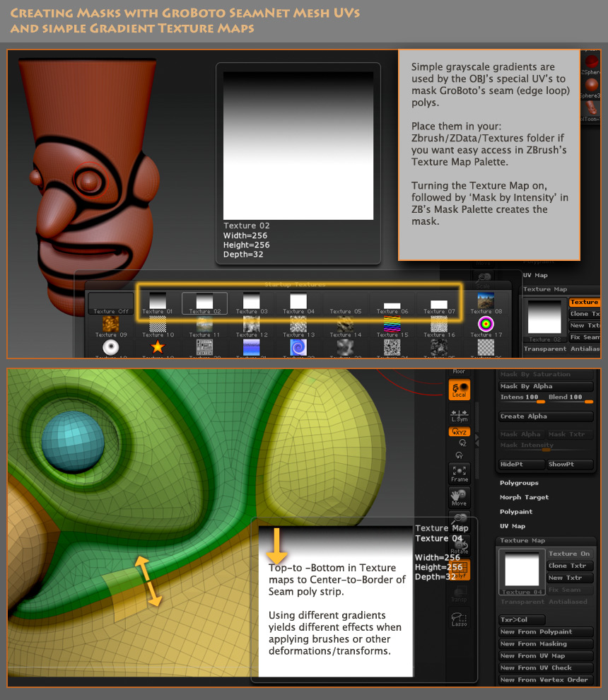Click Mask By Alpha button
The image size is (608, 700).
pos(546,386)
